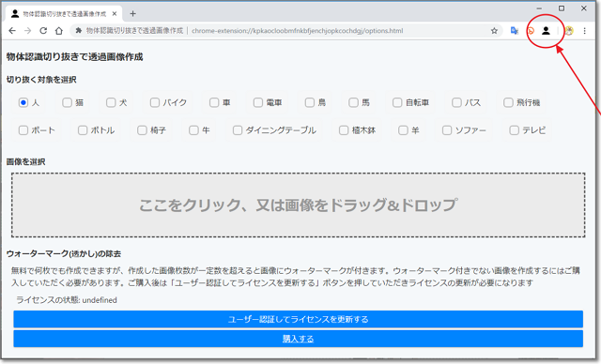Screen dimensions: 601x364
Task: Click the 購入する purchase link
Action: [x=299, y=339]
